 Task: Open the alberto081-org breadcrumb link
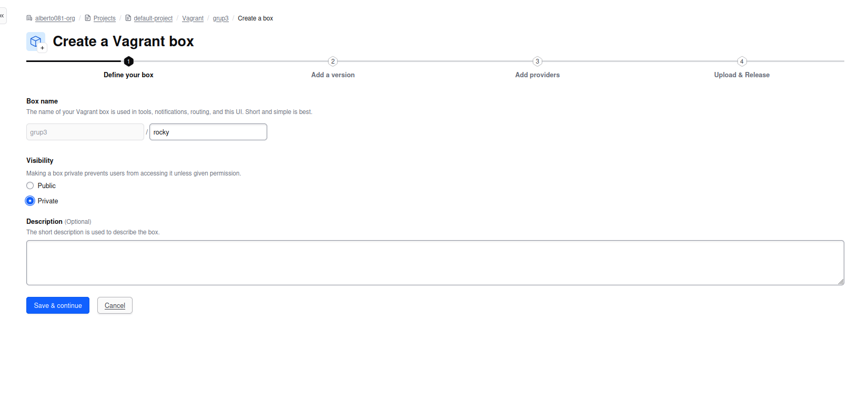pyautogui.click(x=55, y=18)
